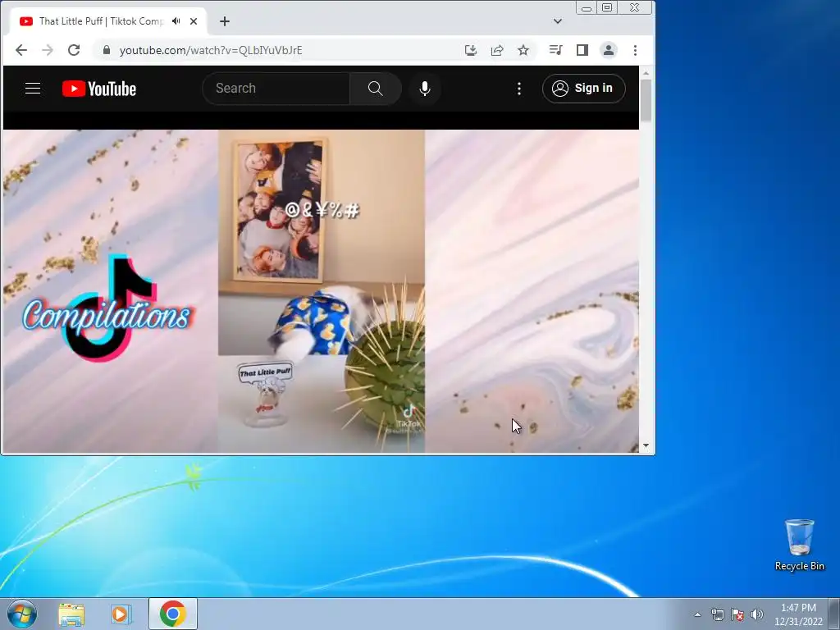Screen dimensions: 840x630
Task: Expand the tab search chevron
Action: (x=558, y=21)
